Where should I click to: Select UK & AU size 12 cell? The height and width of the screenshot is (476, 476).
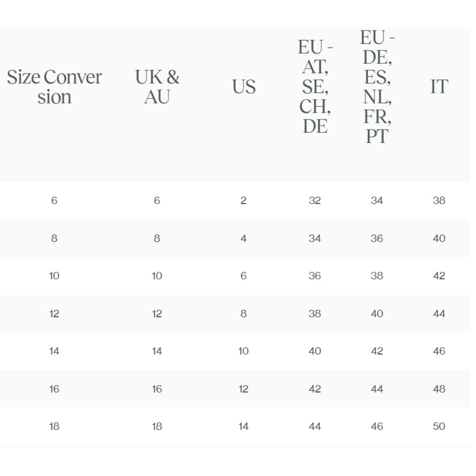coord(157,314)
